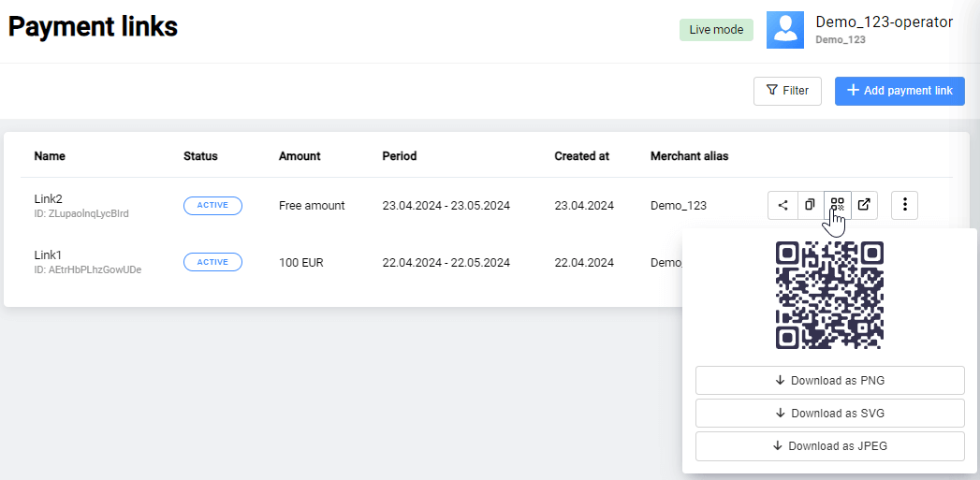980x480 pixels.
Task: Click the Filter button
Action: tap(787, 91)
